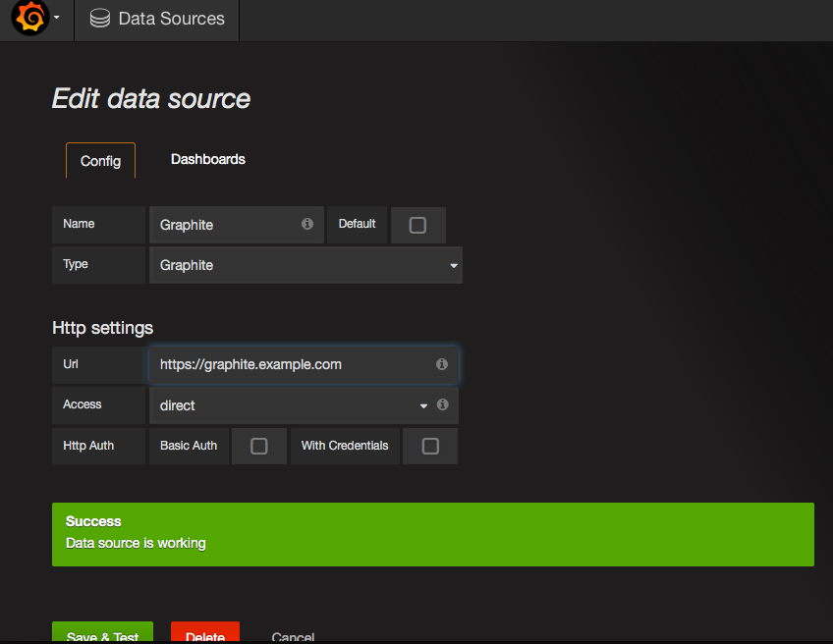Switch to the Config tab
The width and height of the screenshot is (833, 644).
coord(100,160)
